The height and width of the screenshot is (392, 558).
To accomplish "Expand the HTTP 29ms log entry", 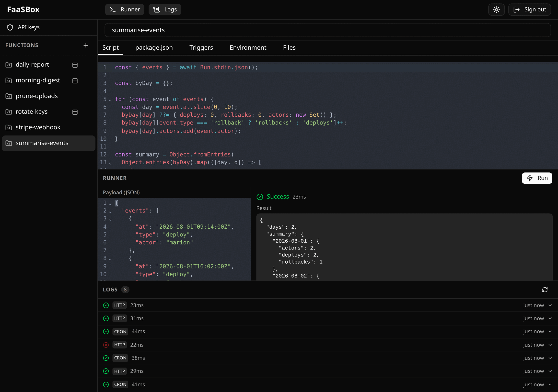I will [x=327, y=371].
